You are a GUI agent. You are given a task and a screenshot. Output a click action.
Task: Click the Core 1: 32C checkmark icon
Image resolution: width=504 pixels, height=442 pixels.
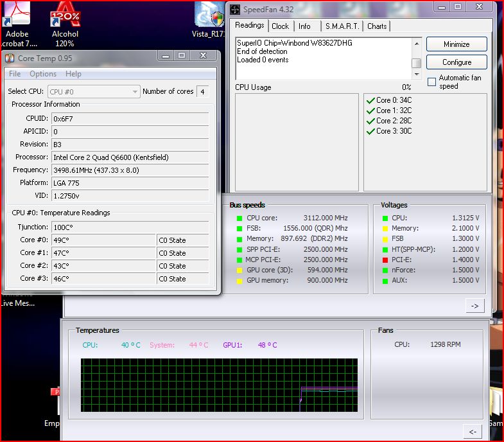coord(370,110)
